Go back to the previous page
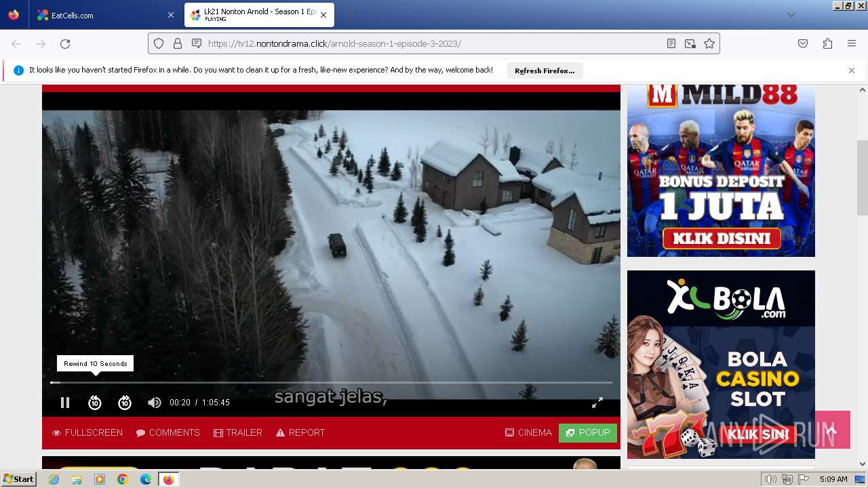This screenshot has width=868, height=488. click(x=16, y=43)
